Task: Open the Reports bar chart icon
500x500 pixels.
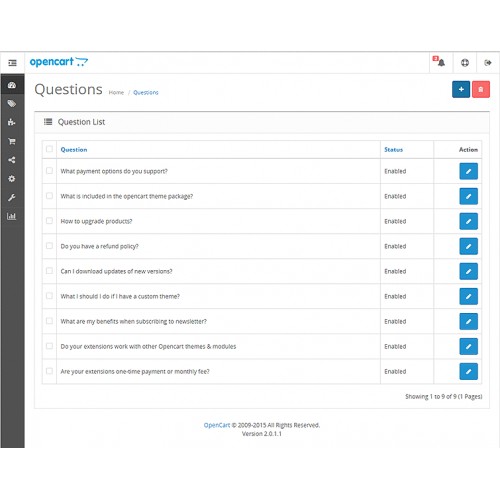Action: (12, 216)
